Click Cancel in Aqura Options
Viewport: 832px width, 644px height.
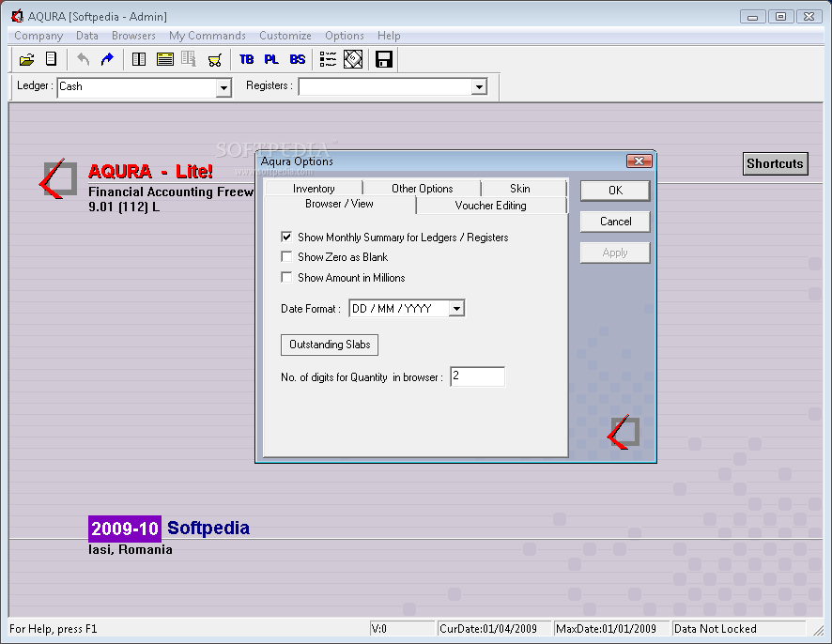[615, 222]
